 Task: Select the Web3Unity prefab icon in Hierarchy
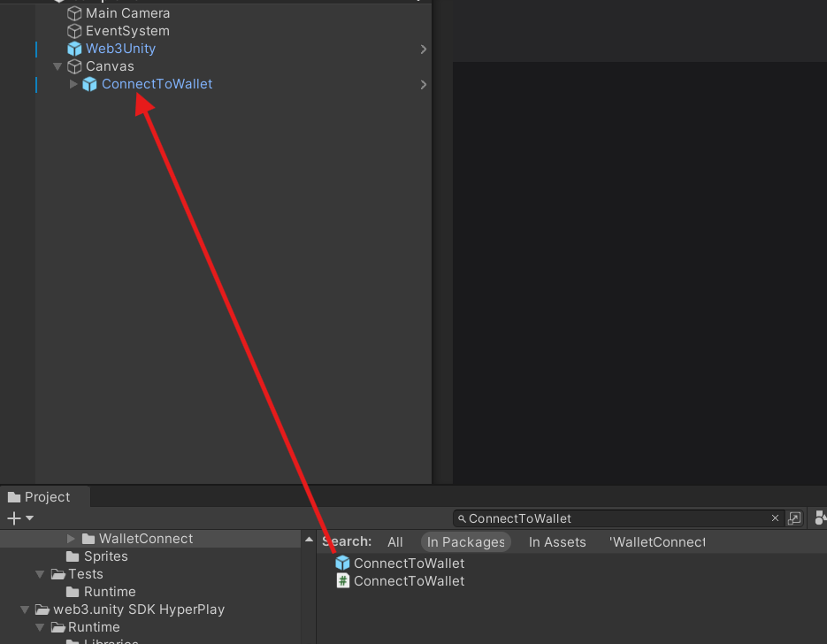tap(74, 49)
